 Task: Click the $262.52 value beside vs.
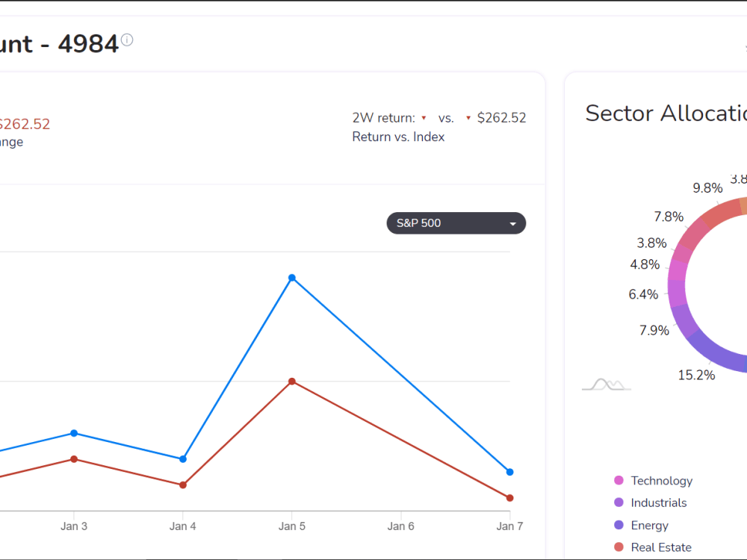click(502, 118)
